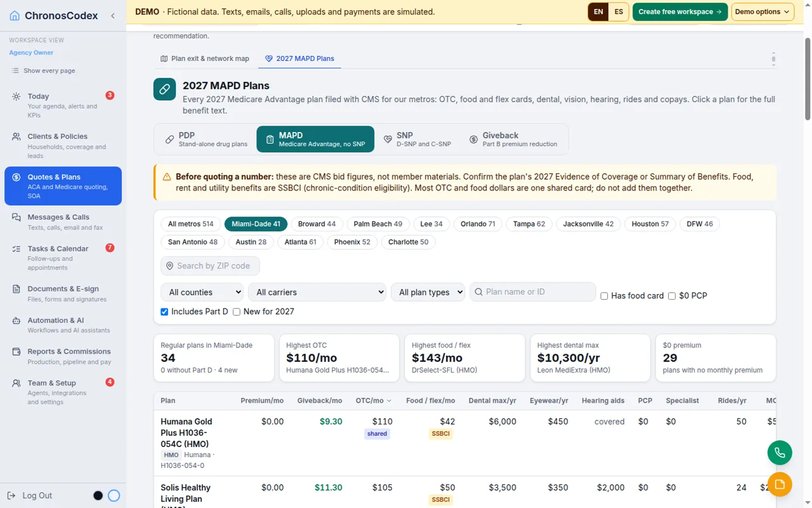Open the All plan types dropdown
The image size is (812, 508).
tap(428, 292)
